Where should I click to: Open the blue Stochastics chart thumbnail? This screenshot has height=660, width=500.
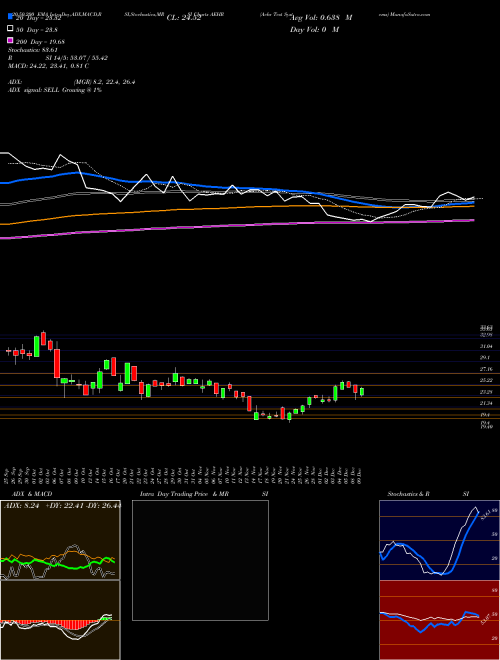[x=439, y=540]
